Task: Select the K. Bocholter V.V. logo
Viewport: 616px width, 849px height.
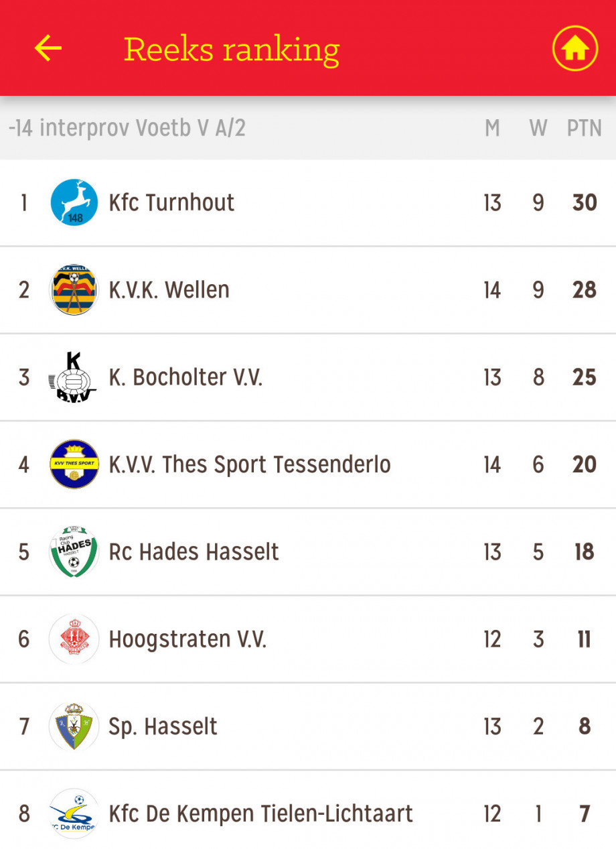Action: (x=73, y=377)
